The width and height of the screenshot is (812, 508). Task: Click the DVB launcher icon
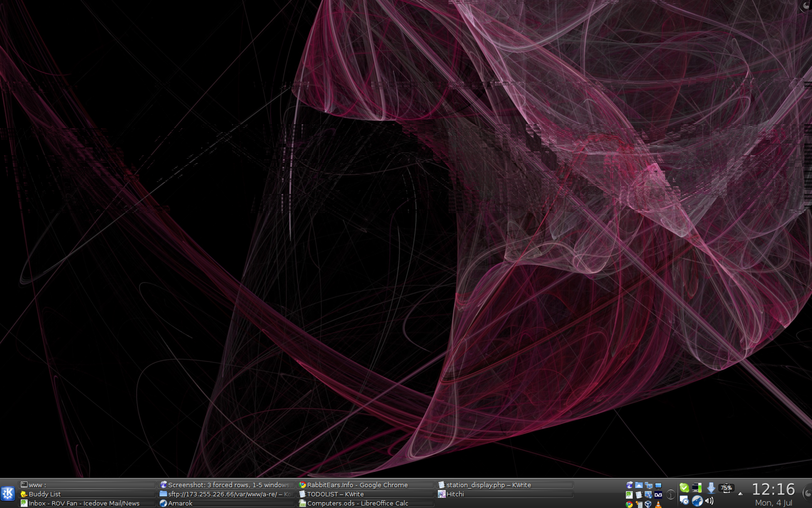pos(658,494)
